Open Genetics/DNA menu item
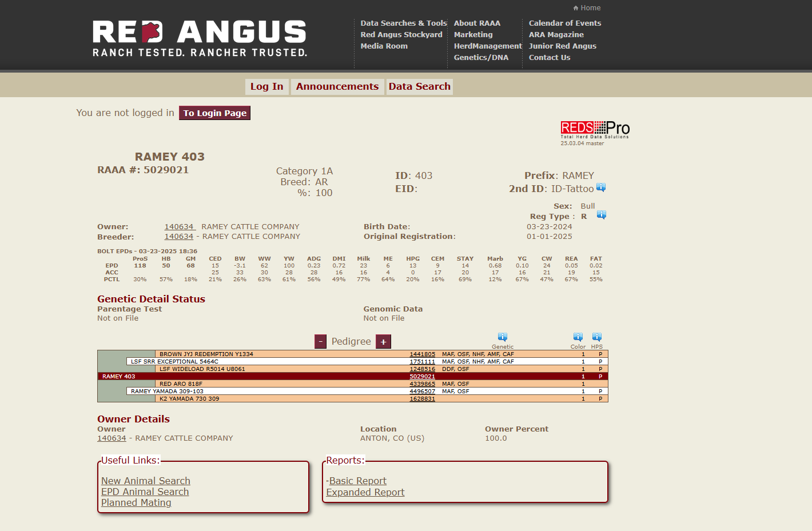Image resolution: width=812 pixels, height=531 pixels. pyautogui.click(x=481, y=58)
